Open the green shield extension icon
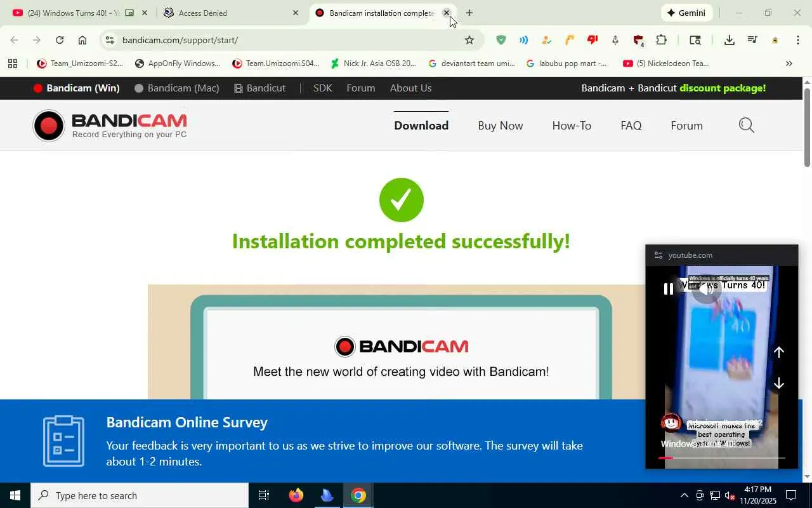Viewport: 812px width, 508px height. pos(501,40)
